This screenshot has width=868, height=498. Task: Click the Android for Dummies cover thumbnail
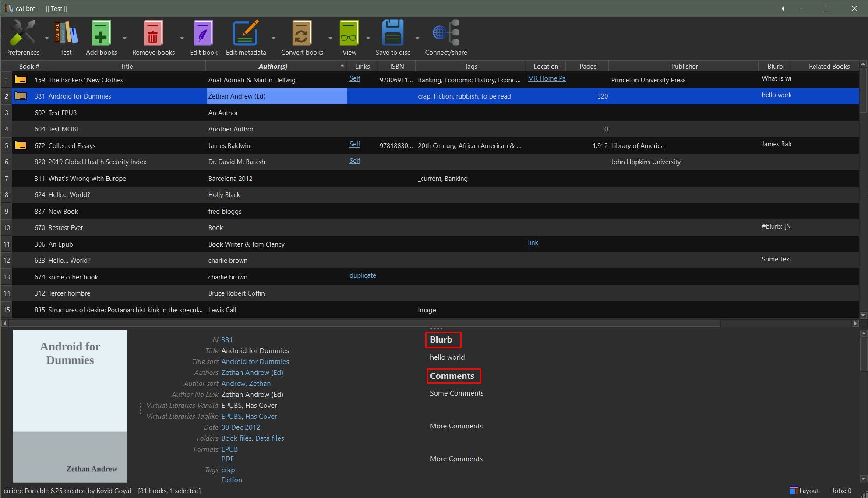pyautogui.click(x=70, y=406)
